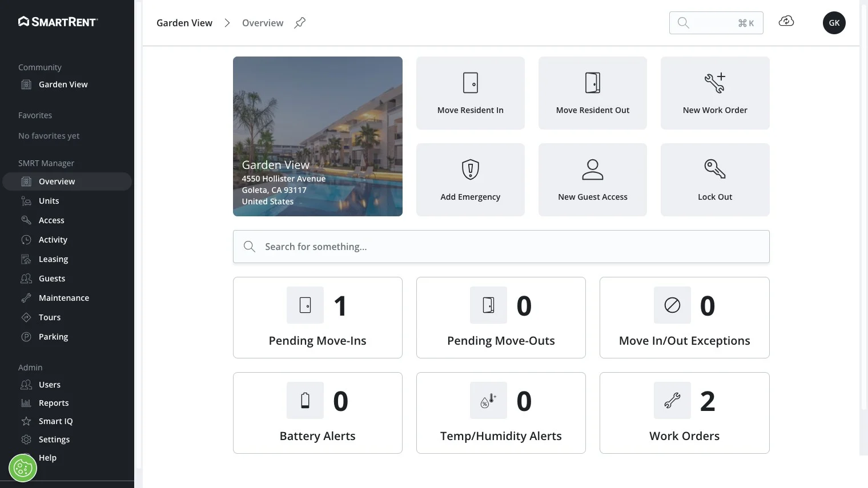Open the Move In/Out Exceptions card
868x488 pixels.
[x=685, y=318]
